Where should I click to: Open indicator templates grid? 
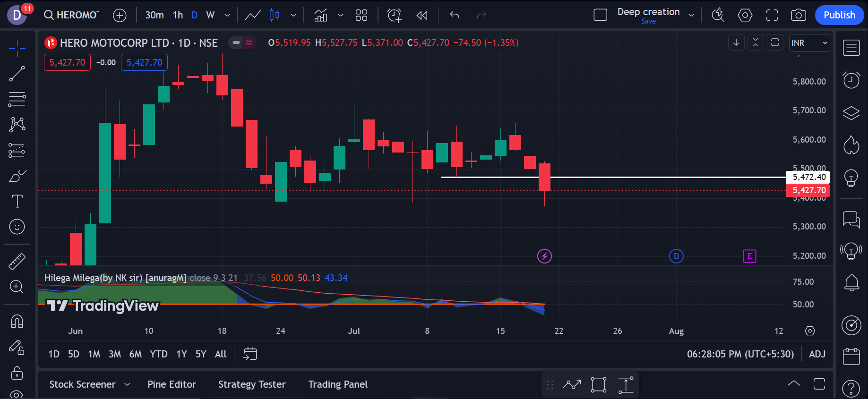[x=361, y=15]
